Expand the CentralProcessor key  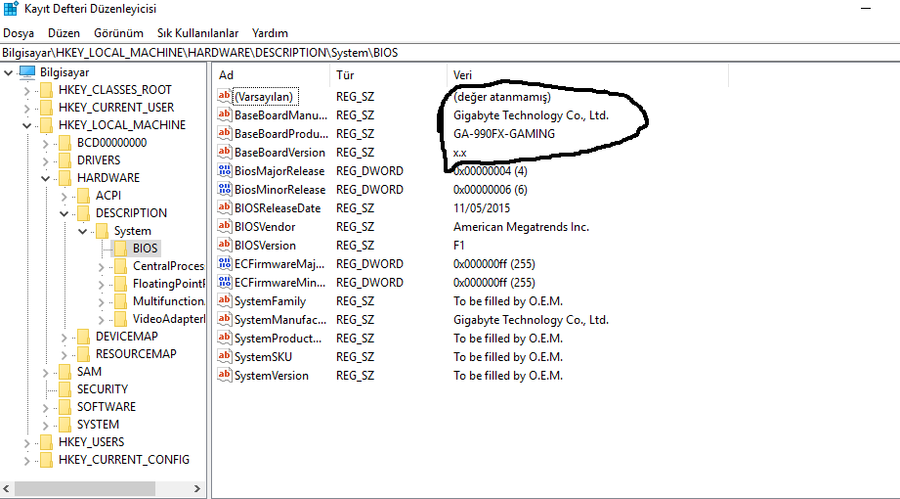pyautogui.click(x=101, y=267)
